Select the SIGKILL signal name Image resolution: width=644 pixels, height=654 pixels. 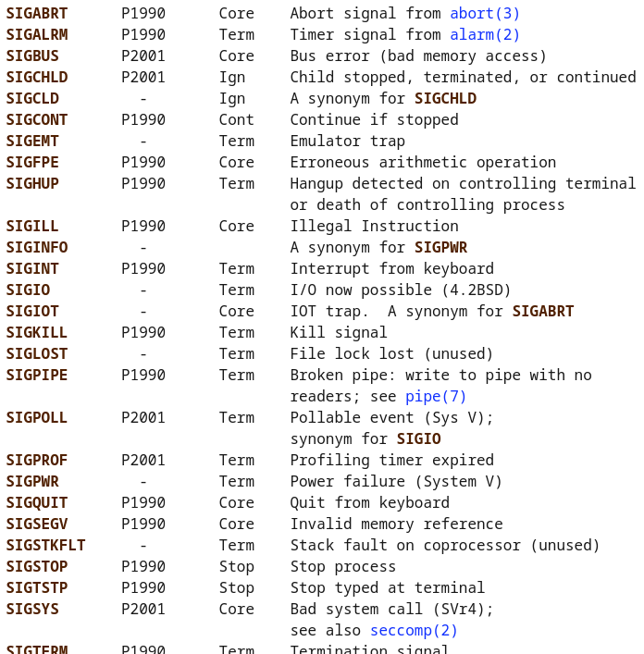[37, 332]
